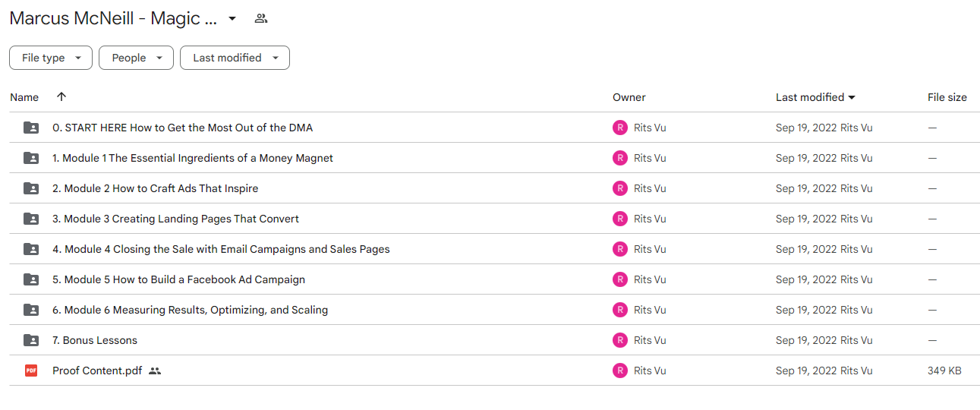This screenshot has width=980, height=410.
Task: Click the Owner column header
Action: pyautogui.click(x=629, y=97)
